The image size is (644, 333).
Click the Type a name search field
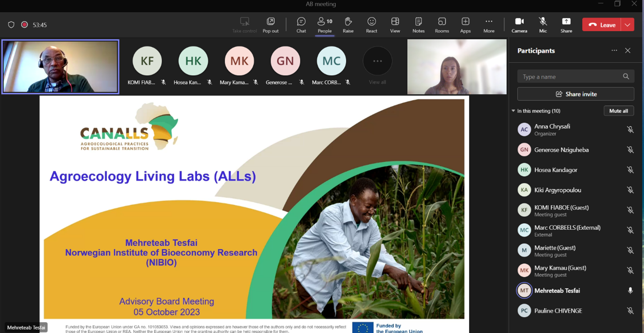[576, 77]
